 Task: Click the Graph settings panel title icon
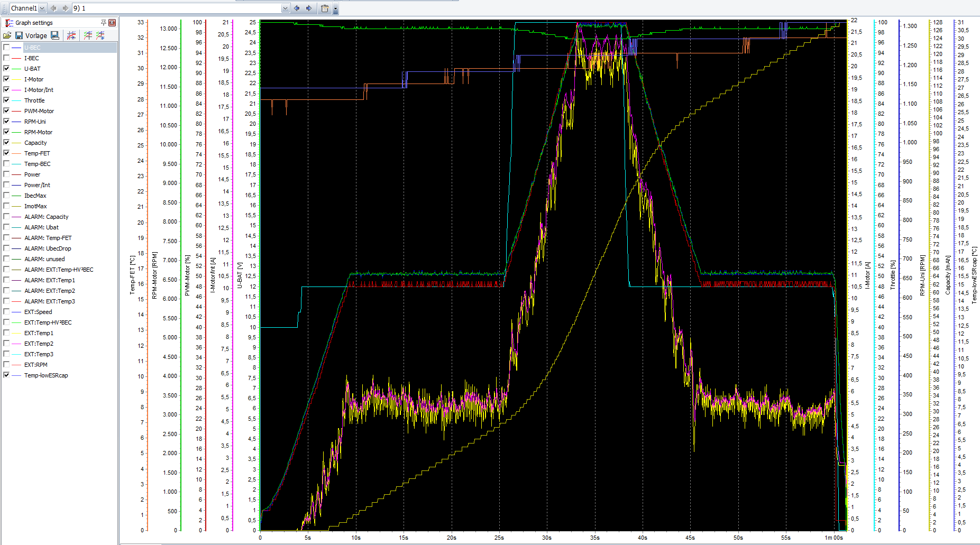(9, 23)
